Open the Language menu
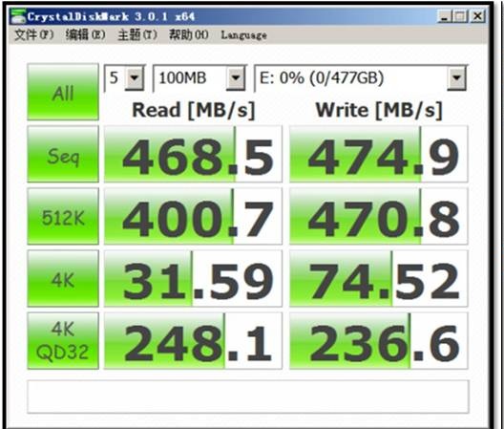This screenshot has width=504, height=429. [x=243, y=35]
